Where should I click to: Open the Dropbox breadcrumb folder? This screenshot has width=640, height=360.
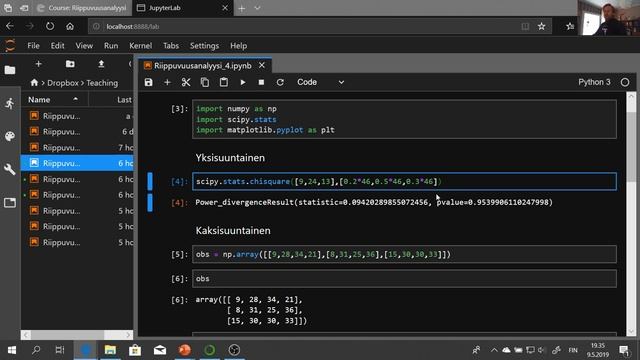point(62,83)
